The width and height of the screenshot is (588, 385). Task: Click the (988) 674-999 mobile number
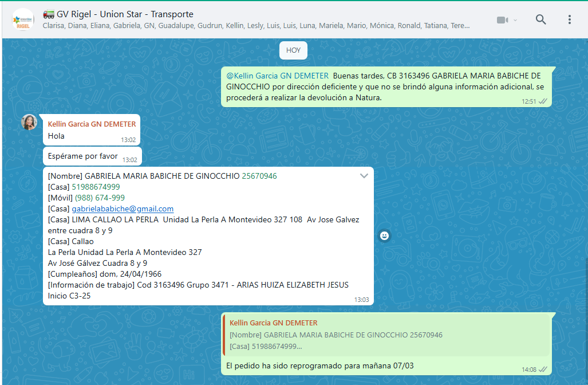click(x=100, y=198)
